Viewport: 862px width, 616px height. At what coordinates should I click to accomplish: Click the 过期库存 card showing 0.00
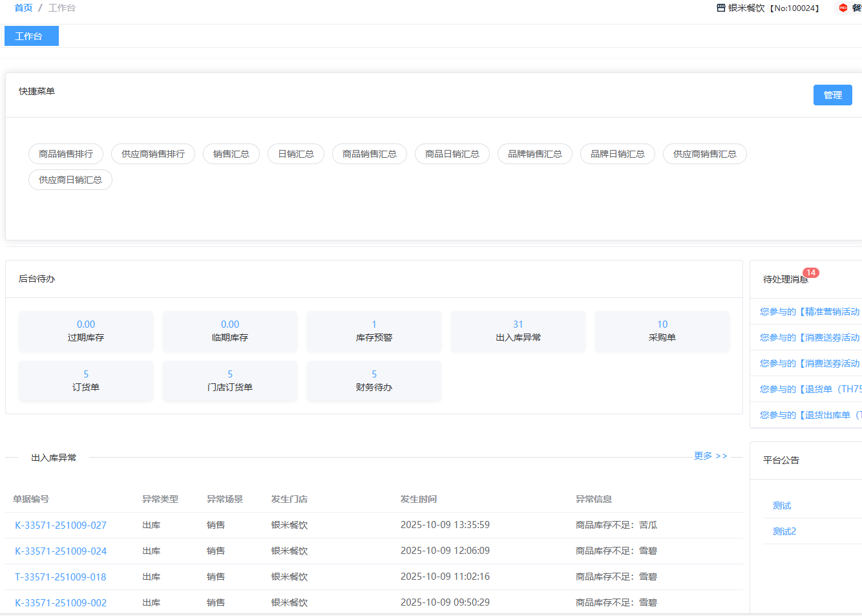coord(86,332)
